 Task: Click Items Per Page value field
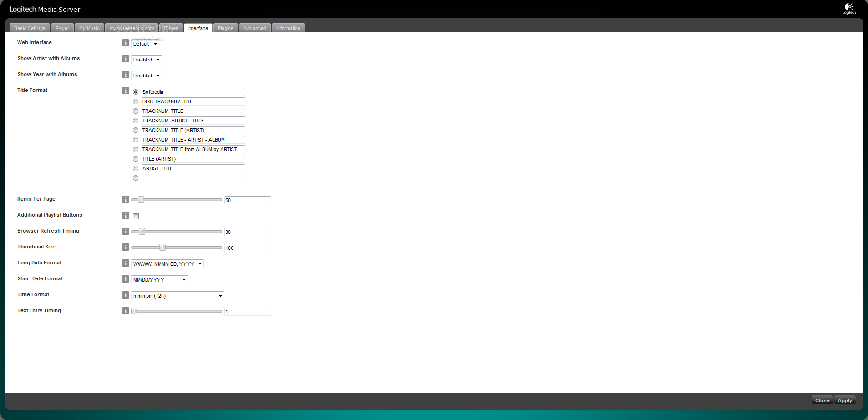(248, 200)
